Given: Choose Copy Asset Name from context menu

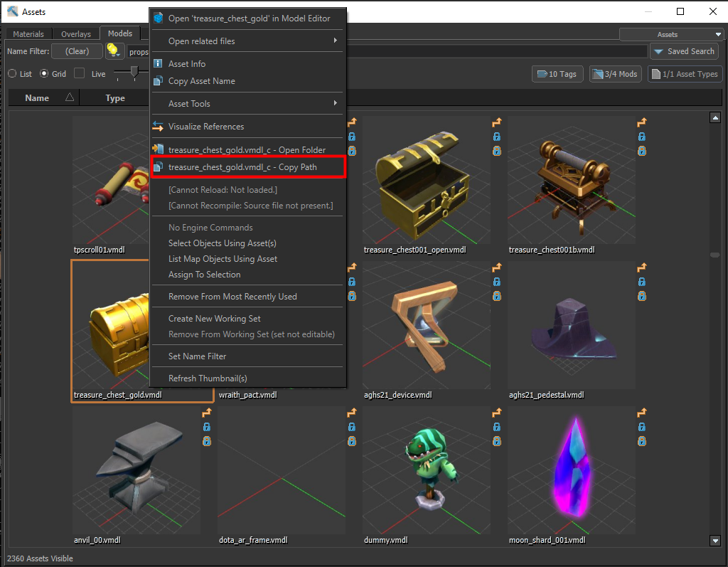Looking at the screenshot, I should point(247,81).
